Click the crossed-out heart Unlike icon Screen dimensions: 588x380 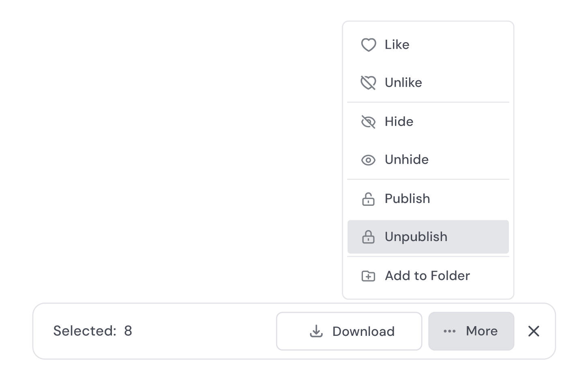(x=368, y=83)
